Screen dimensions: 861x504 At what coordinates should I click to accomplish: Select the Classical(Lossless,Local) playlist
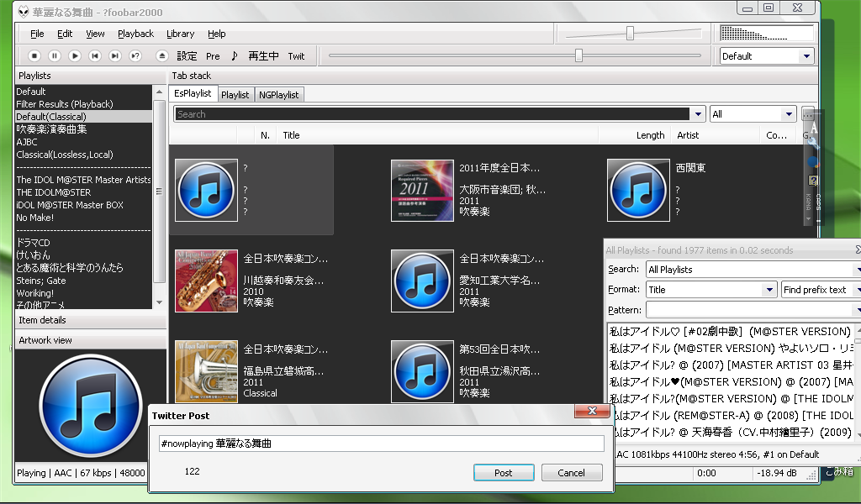pyautogui.click(x=83, y=155)
